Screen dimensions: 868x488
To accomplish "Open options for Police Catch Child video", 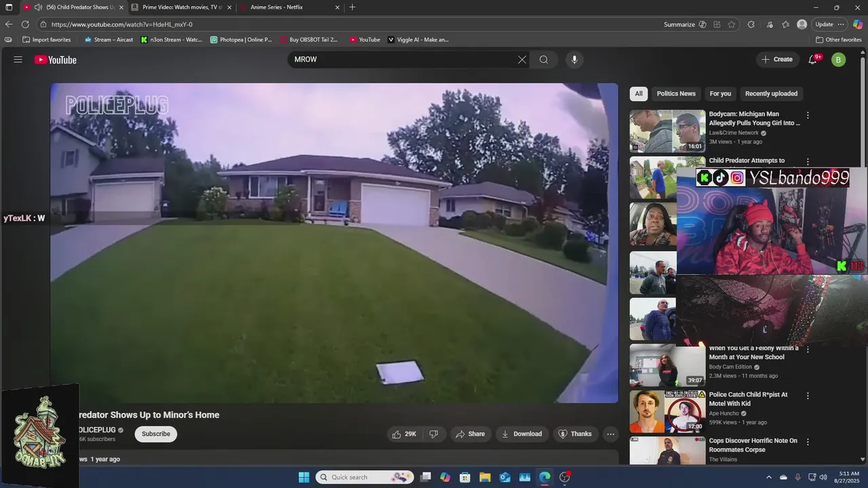I will click(x=808, y=396).
